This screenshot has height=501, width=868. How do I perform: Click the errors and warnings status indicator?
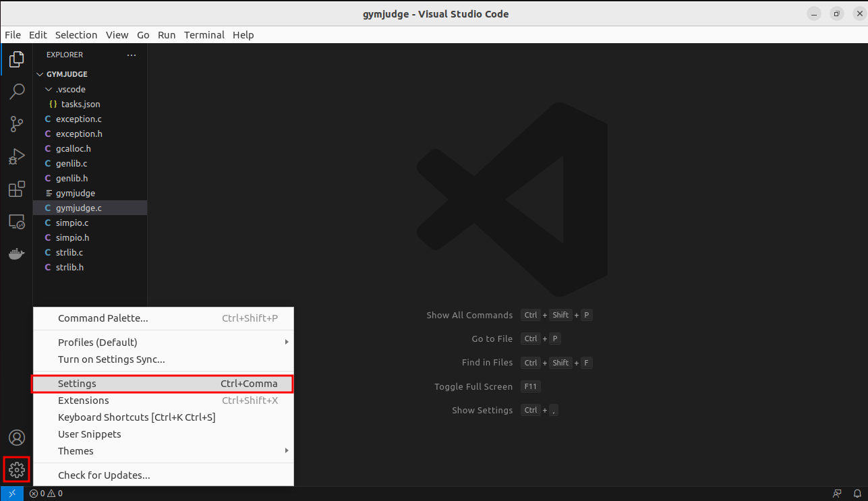point(46,494)
